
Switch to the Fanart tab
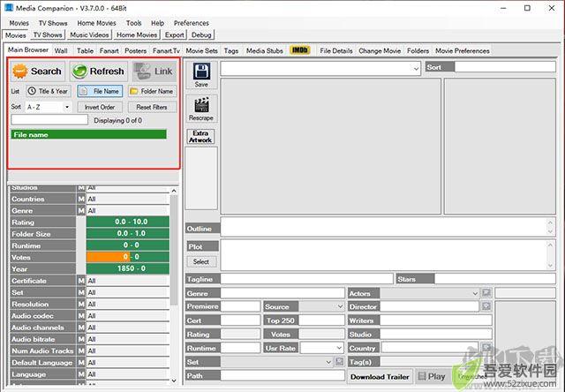(109, 51)
